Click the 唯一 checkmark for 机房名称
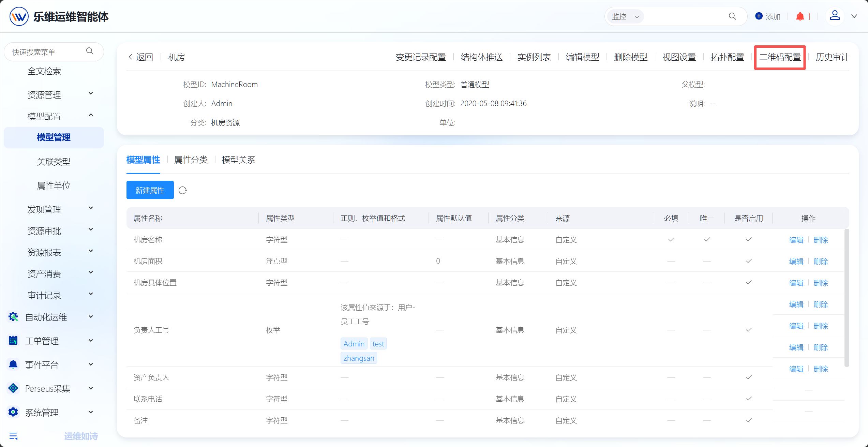868x447 pixels. point(707,239)
